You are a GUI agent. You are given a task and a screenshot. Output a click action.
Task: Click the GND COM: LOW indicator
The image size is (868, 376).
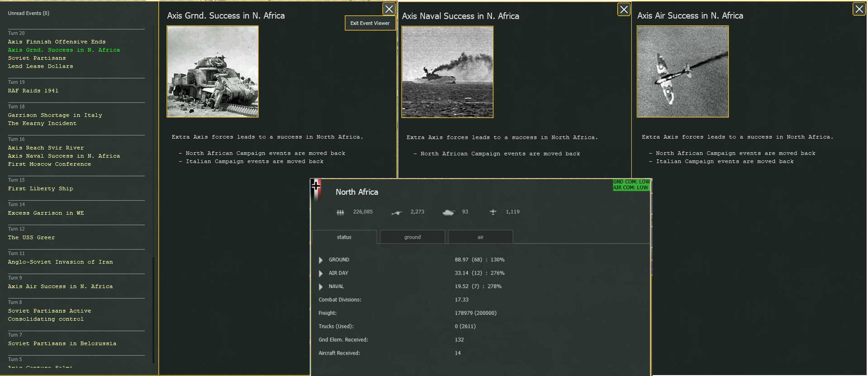(x=631, y=182)
